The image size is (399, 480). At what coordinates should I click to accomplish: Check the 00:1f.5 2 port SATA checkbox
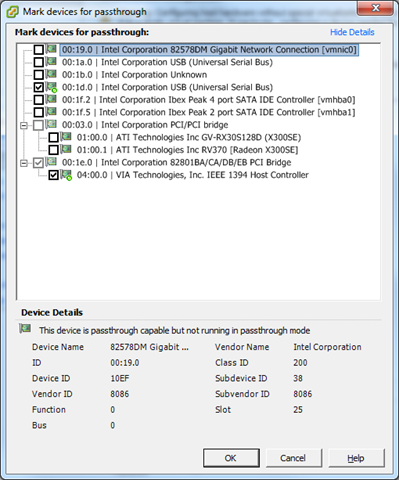(x=39, y=112)
